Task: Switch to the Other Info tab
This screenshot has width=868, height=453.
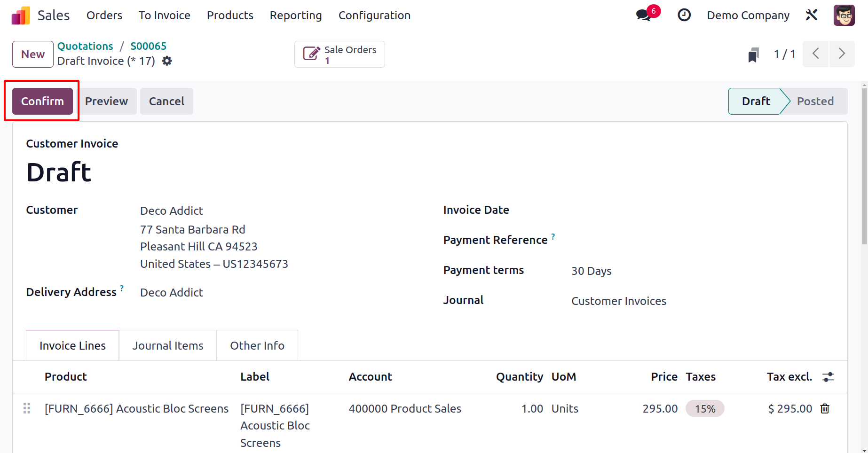Action: click(257, 345)
